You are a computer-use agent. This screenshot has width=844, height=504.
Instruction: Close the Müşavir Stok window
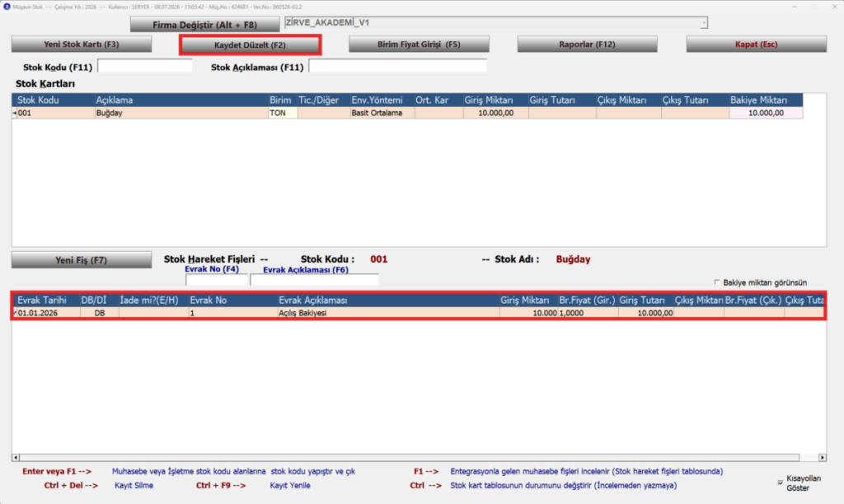tap(834, 7)
